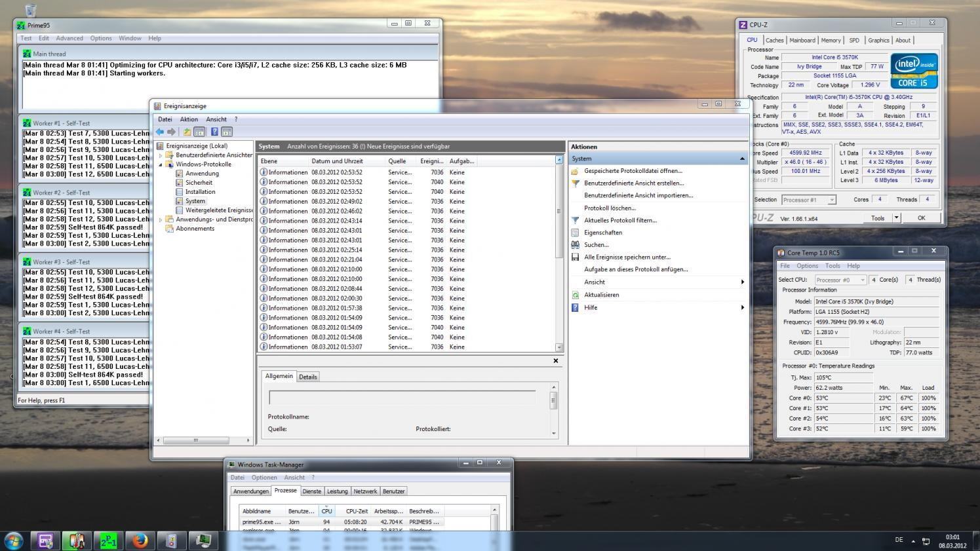Click the folder icon beside Gespeicherte Protokolldatei öffnen
The image size is (980, 551).
coord(575,171)
